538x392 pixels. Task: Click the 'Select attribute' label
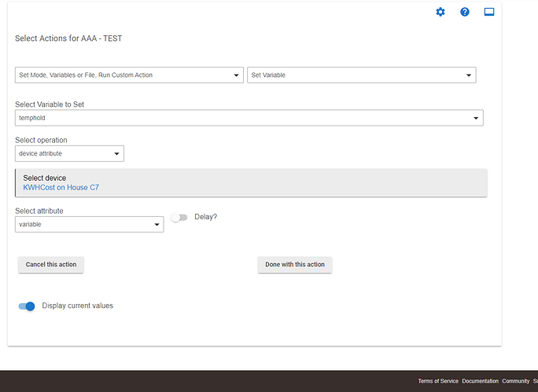(x=39, y=211)
